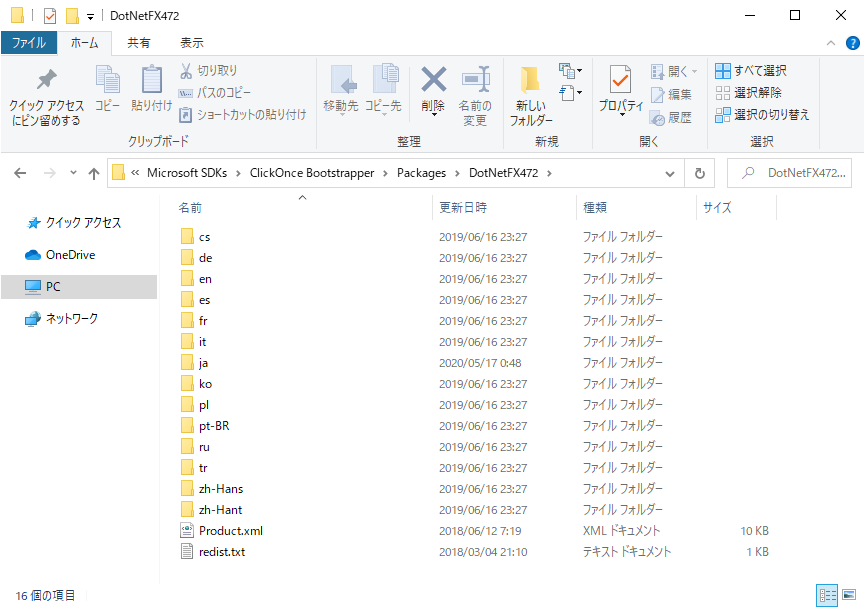Click Edit (編集) in the ribbon
Viewport: 865px width, 608px height.
(671, 94)
